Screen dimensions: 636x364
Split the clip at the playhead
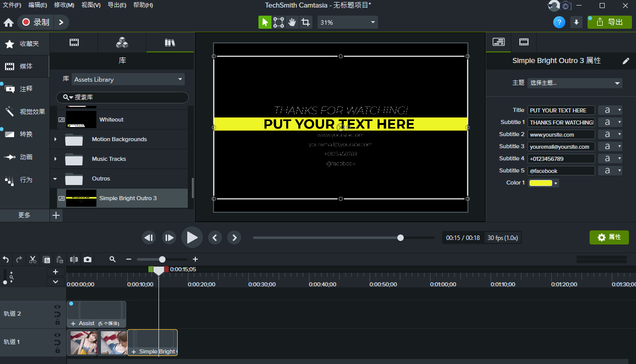[x=74, y=260]
